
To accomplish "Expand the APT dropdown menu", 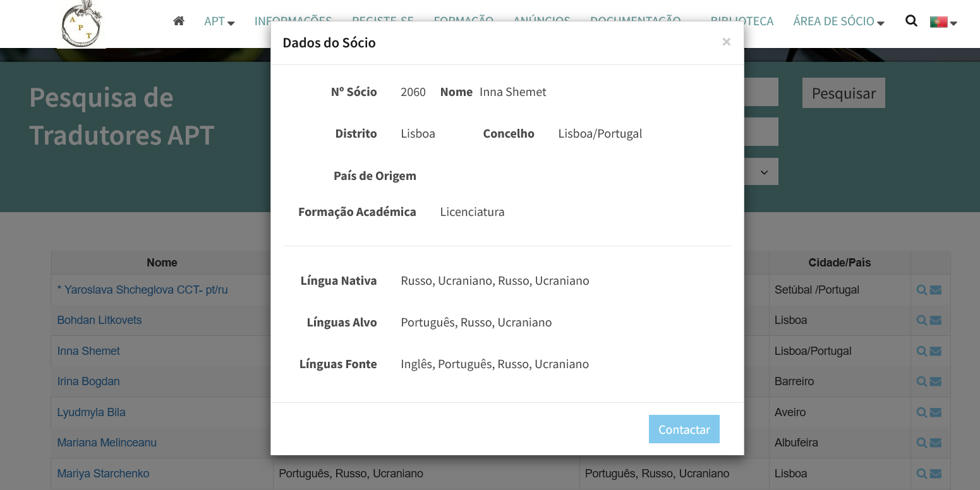I will [x=219, y=21].
